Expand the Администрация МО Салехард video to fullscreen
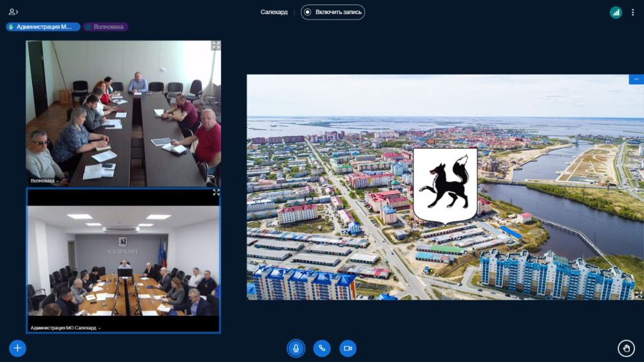Viewport: 644px width, 362px height. tap(216, 193)
